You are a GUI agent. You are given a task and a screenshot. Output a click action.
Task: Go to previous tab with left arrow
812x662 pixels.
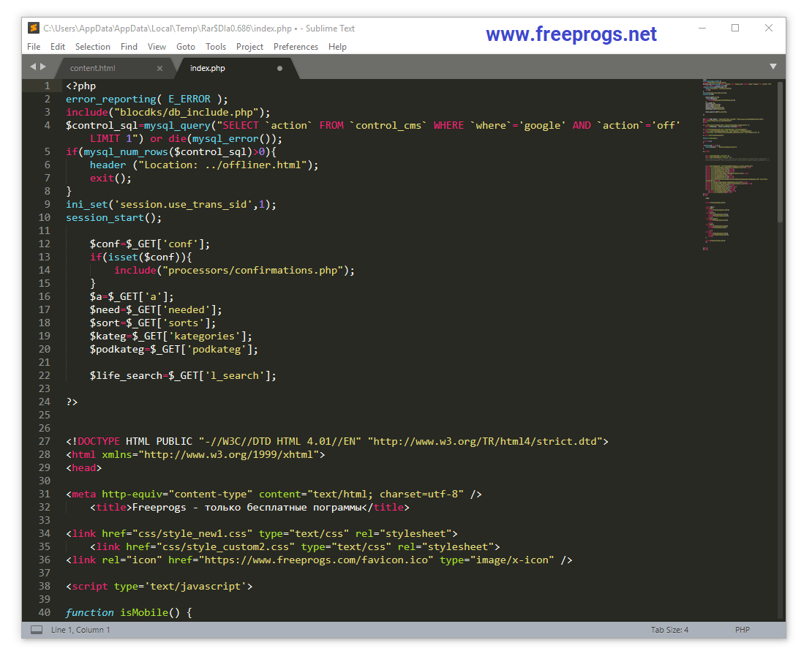tap(33, 67)
